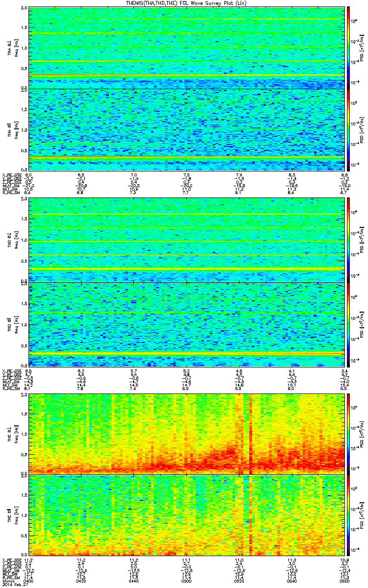Click the PSD [nT²/Hz] label beside THD BL
Screen dimensions: 368x588
362,240
